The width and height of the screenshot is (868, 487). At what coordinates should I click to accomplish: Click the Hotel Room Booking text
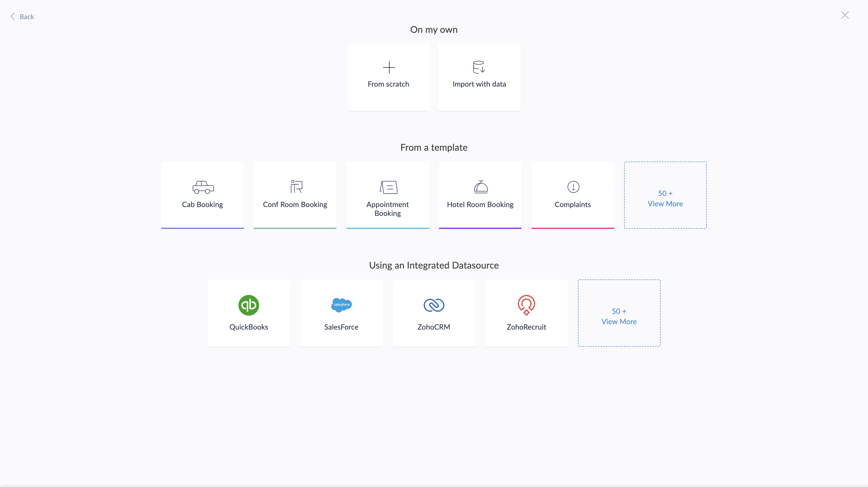point(480,204)
